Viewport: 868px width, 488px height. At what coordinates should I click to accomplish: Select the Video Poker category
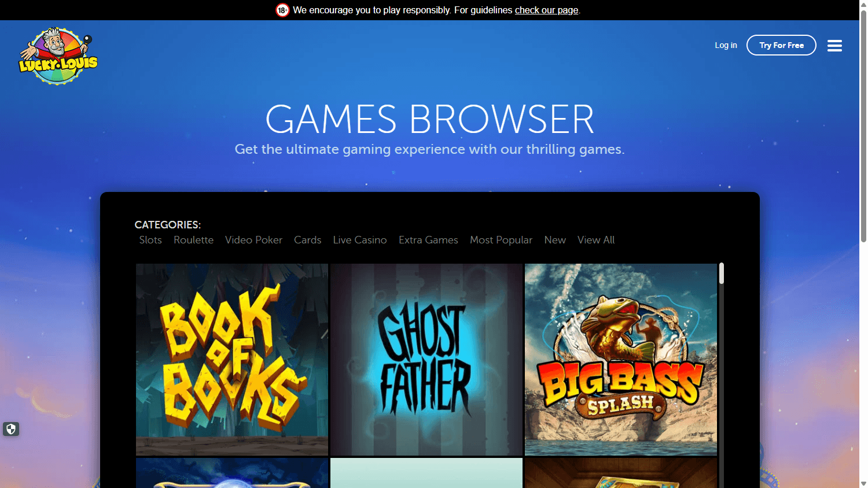253,240
